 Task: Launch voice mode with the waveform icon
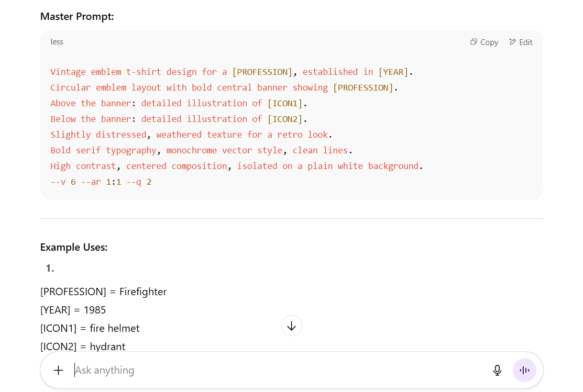(524, 371)
